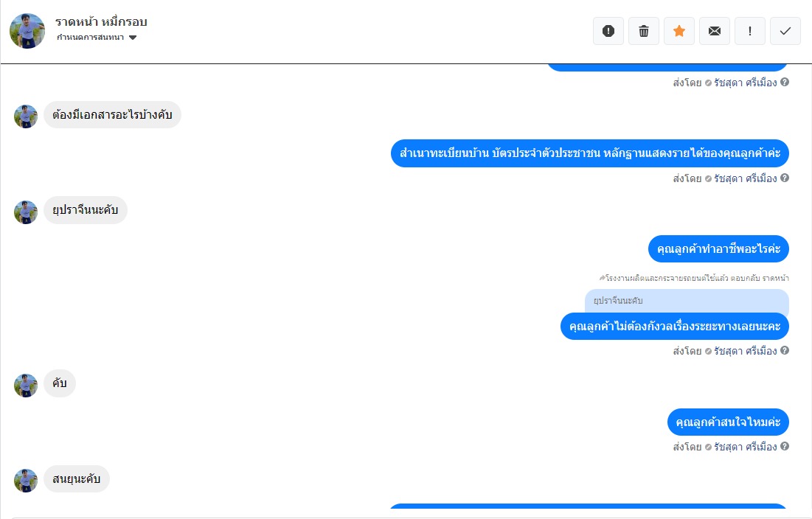This screenshot has width=812, height=519.
Task: Click the สำเนาทะเบียนบ้าน blue message bubble
Action: coord(590,153)
